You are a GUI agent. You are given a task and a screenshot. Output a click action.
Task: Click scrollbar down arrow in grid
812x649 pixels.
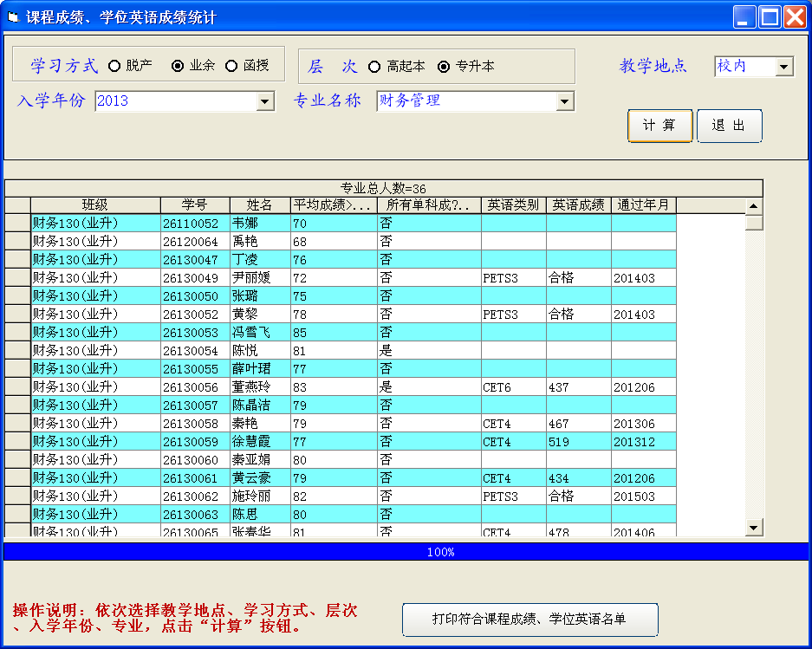click(754, 527)
